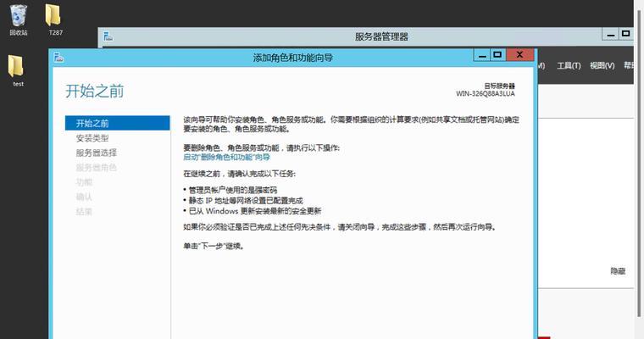Click the 开始之前 page heading
644x339 pixels.
[94, 92]
